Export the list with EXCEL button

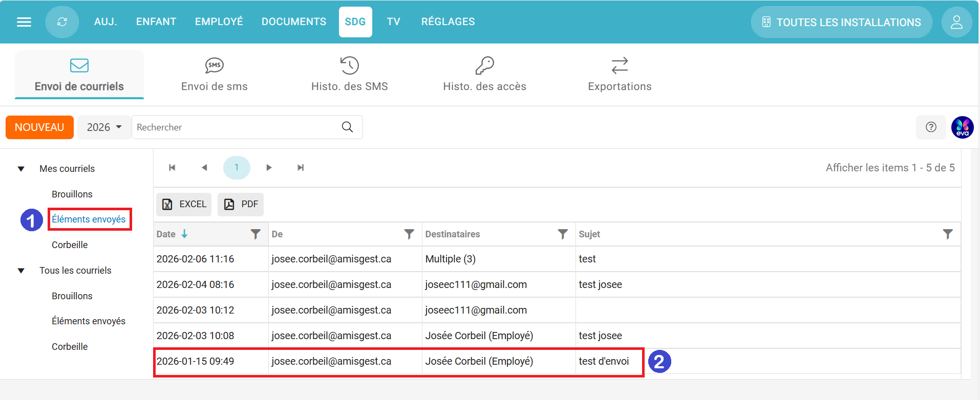coord(184,205)
